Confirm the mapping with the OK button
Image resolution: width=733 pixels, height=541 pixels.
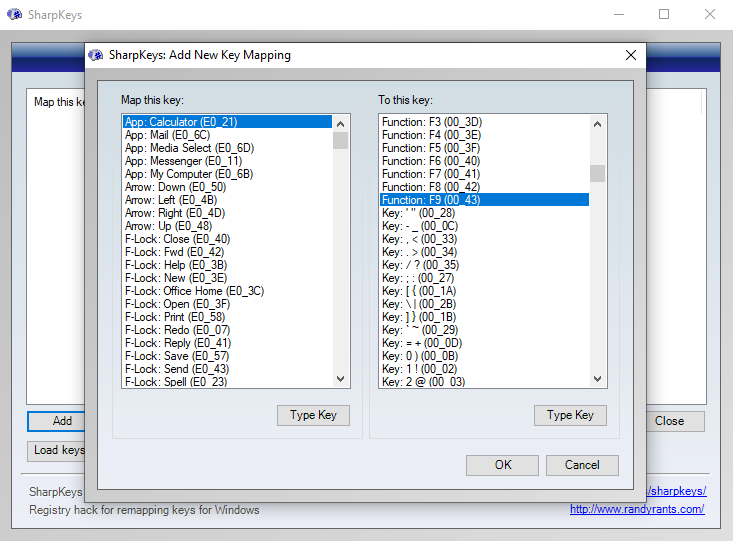tap(503, 465)
